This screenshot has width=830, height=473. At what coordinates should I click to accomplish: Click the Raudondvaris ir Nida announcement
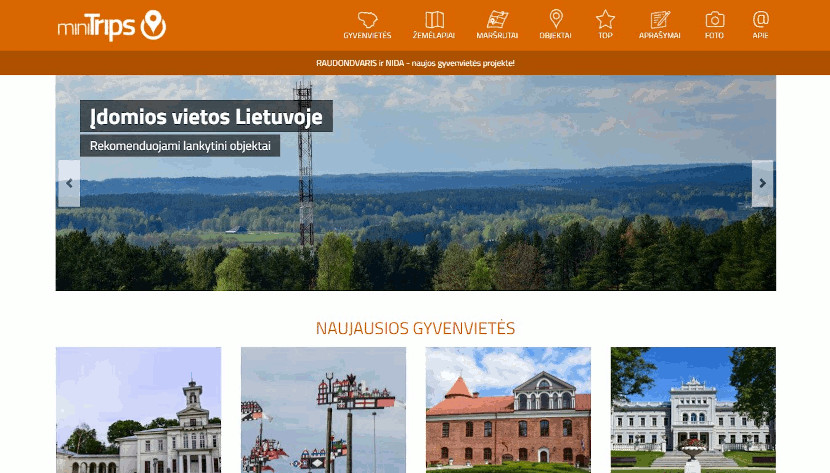(x=415, y=63)
